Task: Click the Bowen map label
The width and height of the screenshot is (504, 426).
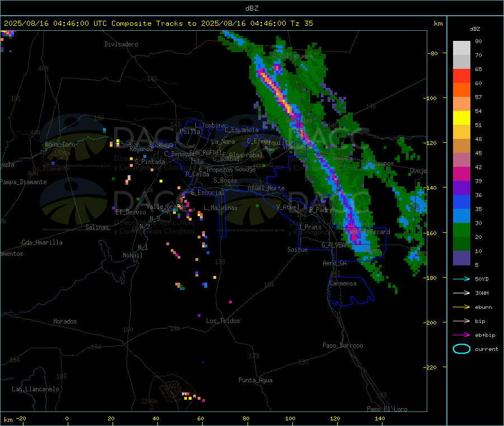Action: (x=373, y=250)
